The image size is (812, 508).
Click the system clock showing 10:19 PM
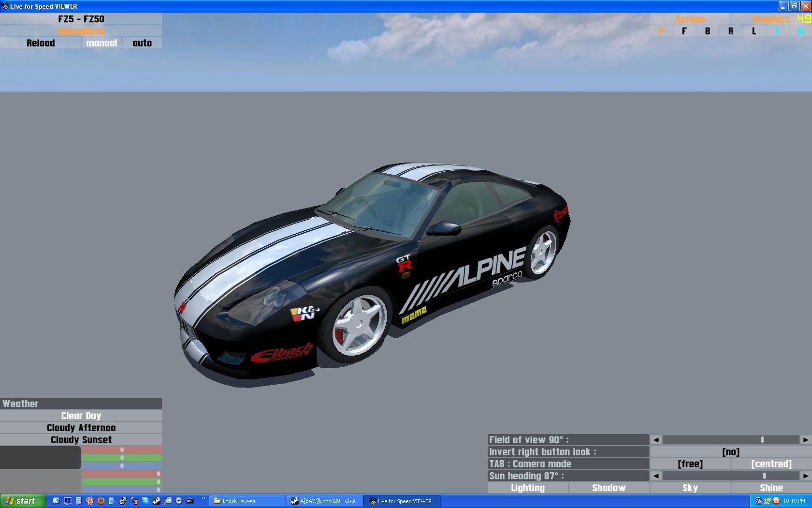pos(794,501)
